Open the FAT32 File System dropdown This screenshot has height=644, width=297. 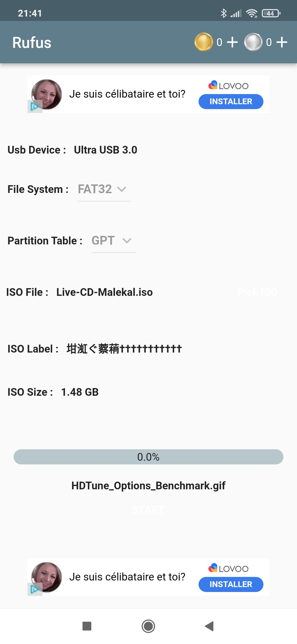tap(104, 189)
